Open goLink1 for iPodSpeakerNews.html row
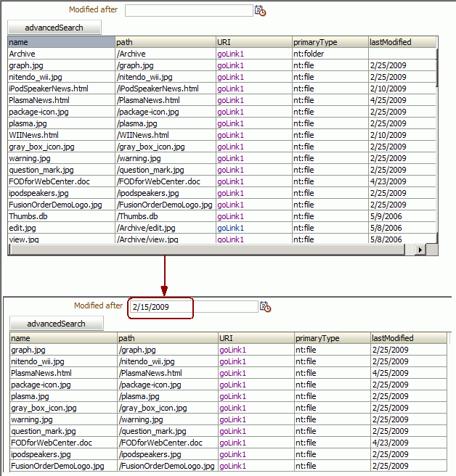The height and width of the screenshot is (476, 456). tap(231, 89)
